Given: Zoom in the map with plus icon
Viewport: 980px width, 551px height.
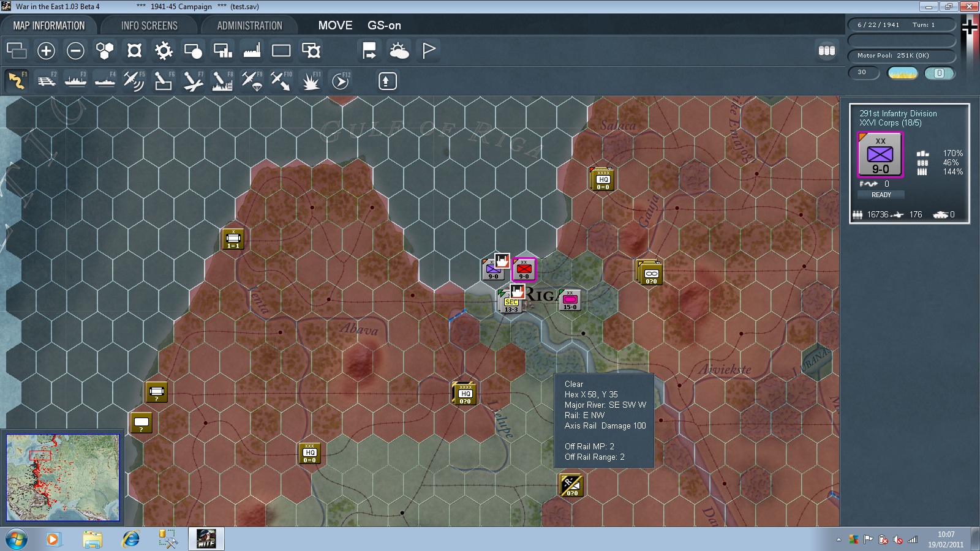Looking at the screenshot, I should click(x=46, y=50).
